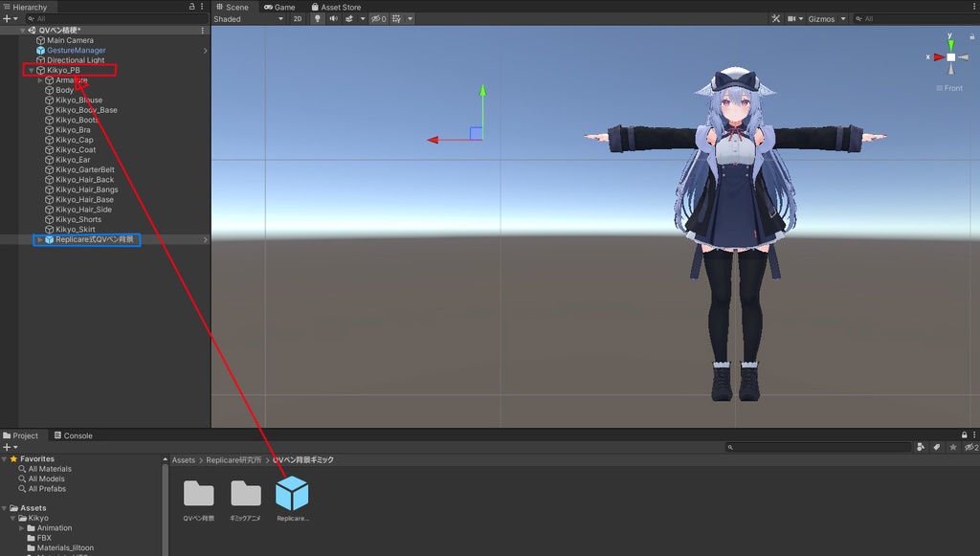Image resolution: width=980 pixels, height=556 pixels.
Task: Search assets by label icon
Action: point(936,447)
